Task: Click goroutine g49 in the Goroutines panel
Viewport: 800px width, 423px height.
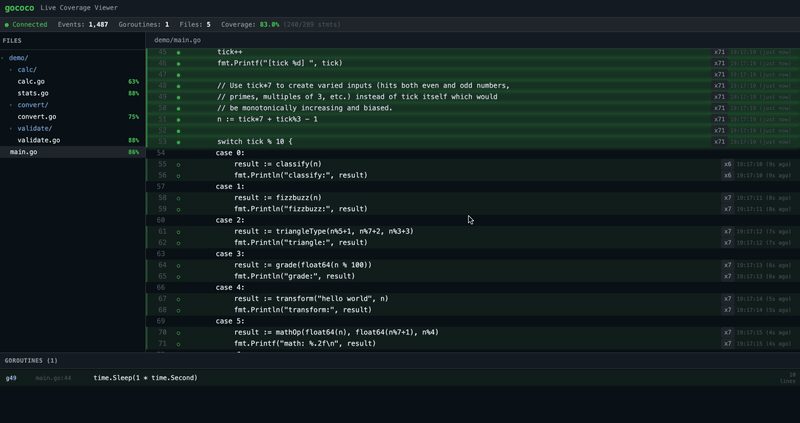Action: (x=11, y=378)
